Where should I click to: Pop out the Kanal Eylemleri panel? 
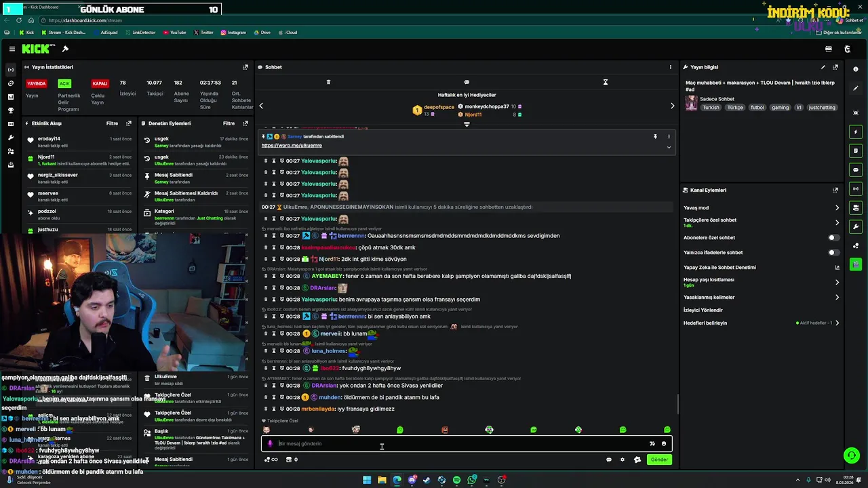pos(835,190)
